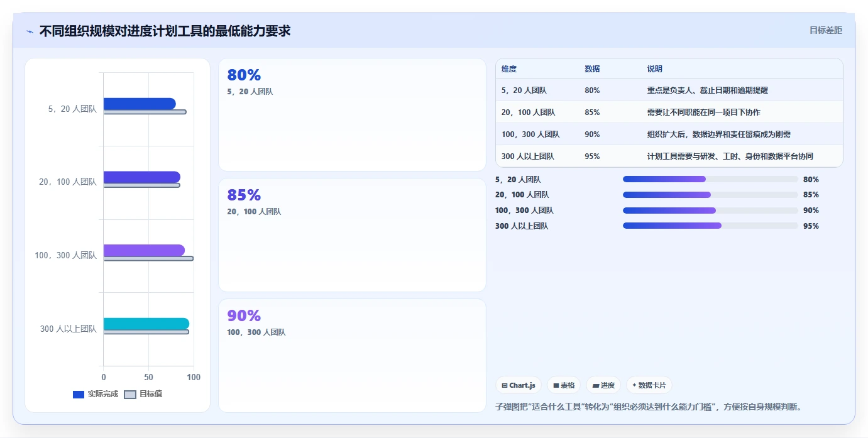This screenshot has height=438, width=868.
Task: Click the 95% value in table
Action: click(592, 156)
